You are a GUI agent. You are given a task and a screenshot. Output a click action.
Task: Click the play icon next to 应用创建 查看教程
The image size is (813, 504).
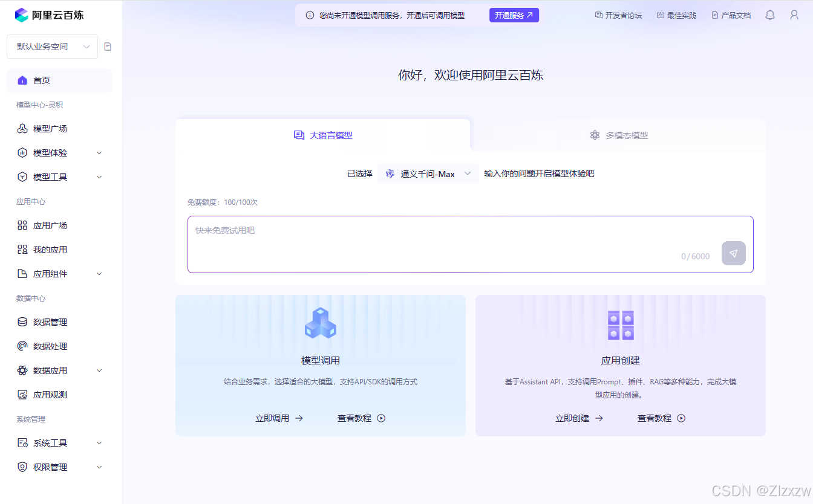coord(681,418)
